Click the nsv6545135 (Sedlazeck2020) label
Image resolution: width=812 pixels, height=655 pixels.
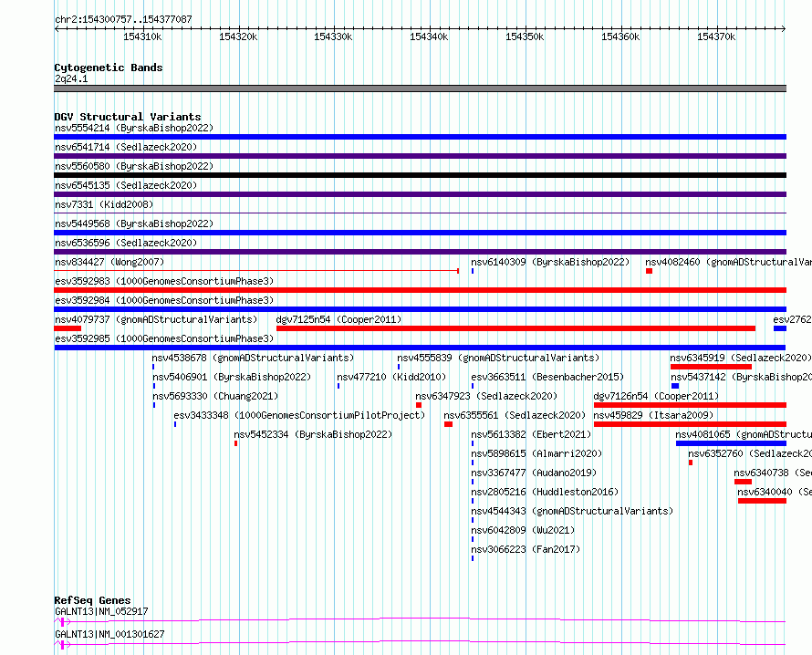126,185
